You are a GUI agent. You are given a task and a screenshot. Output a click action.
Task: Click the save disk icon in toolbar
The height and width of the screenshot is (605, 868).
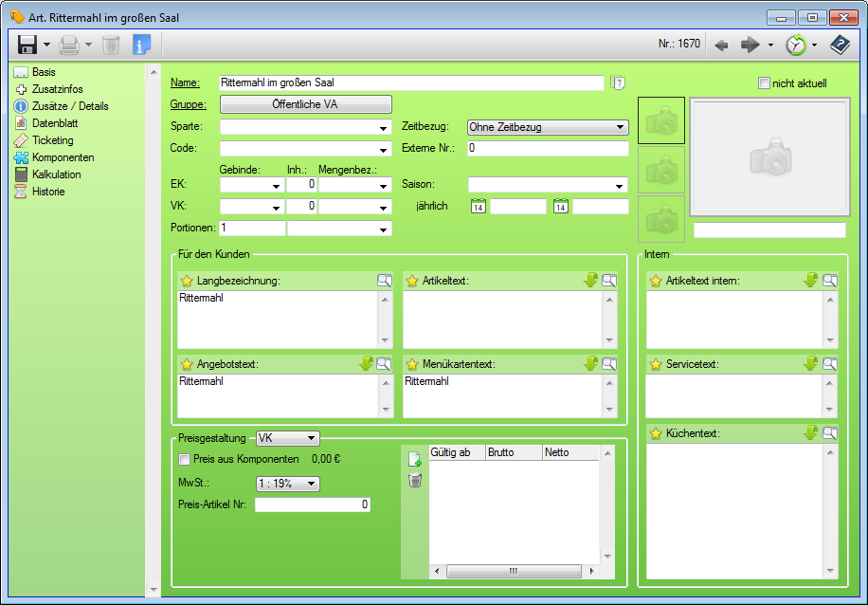tap(27, 45)
